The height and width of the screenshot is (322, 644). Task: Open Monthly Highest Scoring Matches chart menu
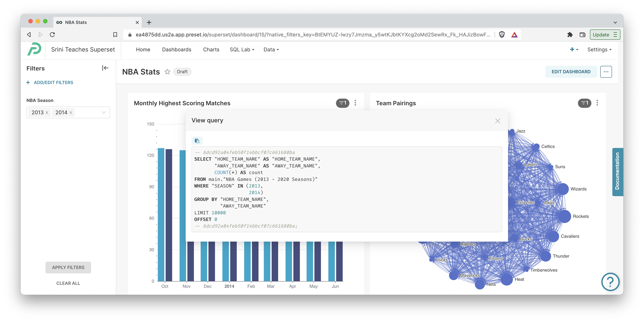[x=355, y=103]
